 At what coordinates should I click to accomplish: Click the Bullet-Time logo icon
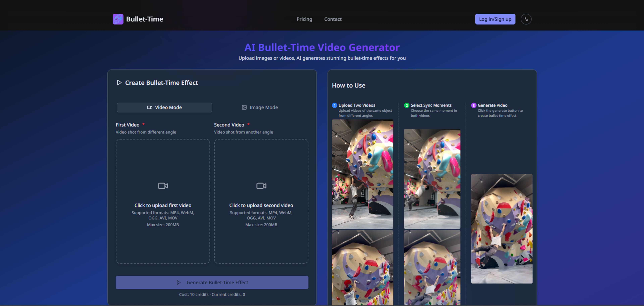[118, 19]
